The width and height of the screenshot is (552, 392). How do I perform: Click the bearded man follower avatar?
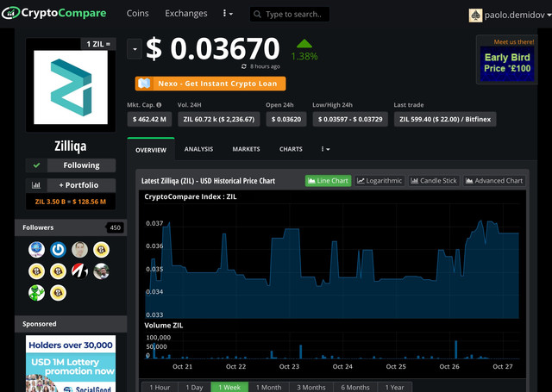coord(101,271)
